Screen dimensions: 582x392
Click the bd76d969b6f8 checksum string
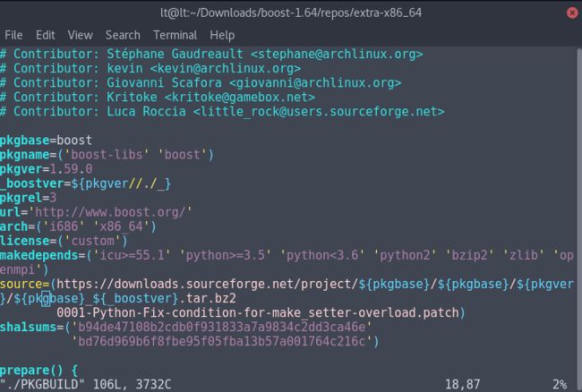pos(222,342)
